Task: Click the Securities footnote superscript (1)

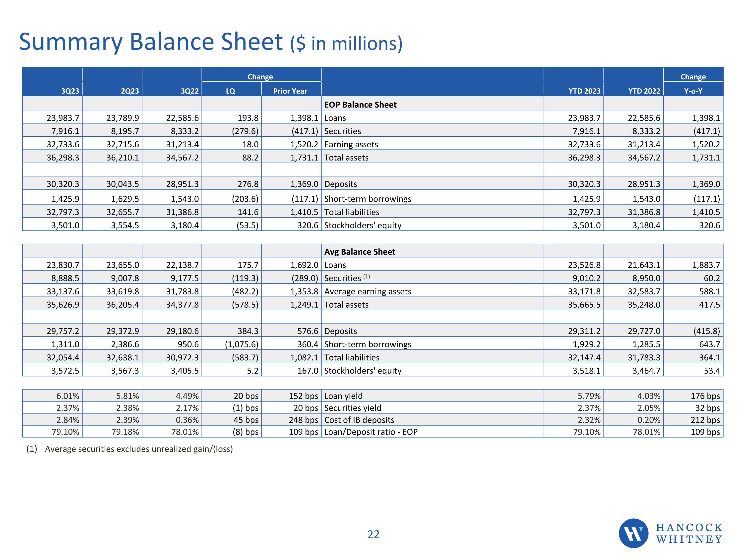Action: coord(367,277)
